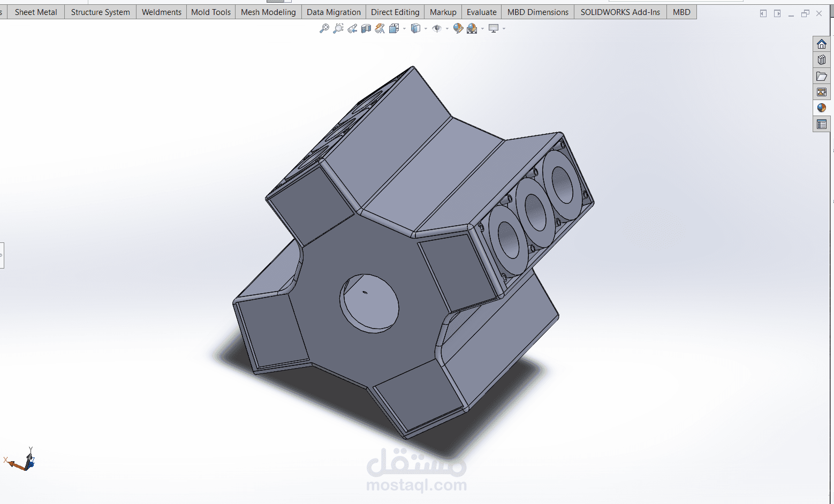Screen dimensions: 834x504
Task: Select the Zoom to Area tool
Action: point(338,28)
